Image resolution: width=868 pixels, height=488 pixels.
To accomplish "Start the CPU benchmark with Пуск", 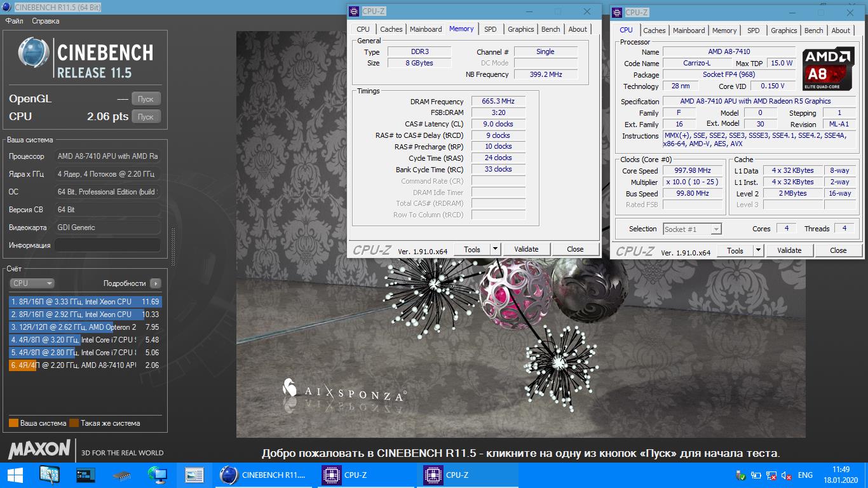I will (x=146, y=117).
